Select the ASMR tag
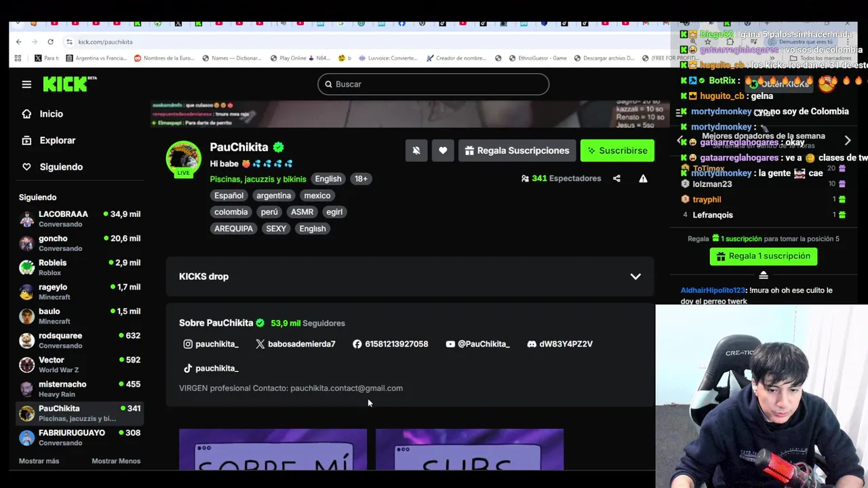This screenshot has height=488, width=868. click(x=302, y=211)
